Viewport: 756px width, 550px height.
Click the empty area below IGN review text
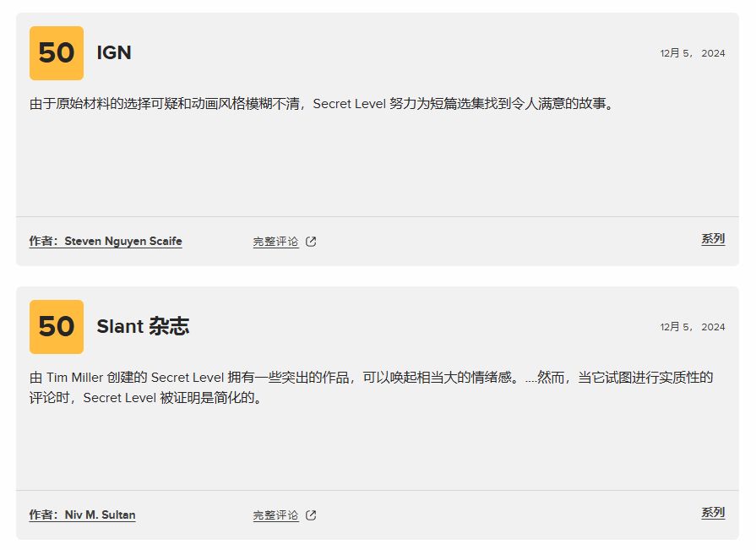coord(377,165)
